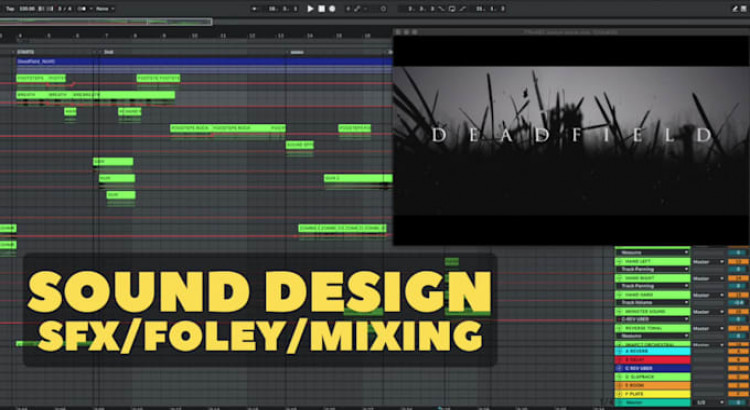This screenshot has width=750, height=410.
Task: Click the Record button in transport
Action: [x=330, y=8]
